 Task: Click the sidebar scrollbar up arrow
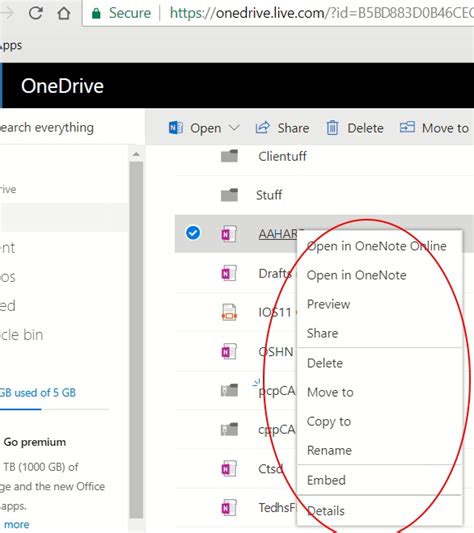(x=136, y=154)
